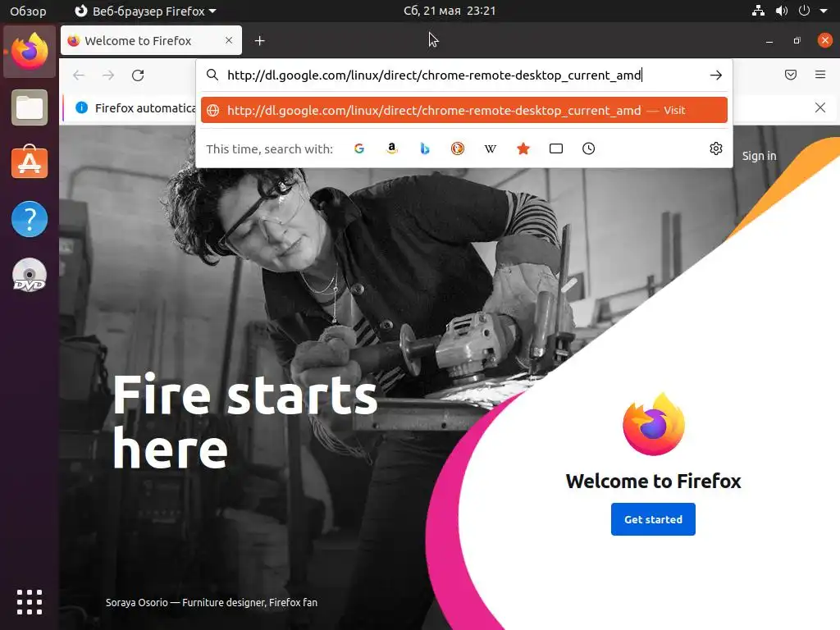Click the Get started button
Screen dimensions: 840x630
[653, 519]
